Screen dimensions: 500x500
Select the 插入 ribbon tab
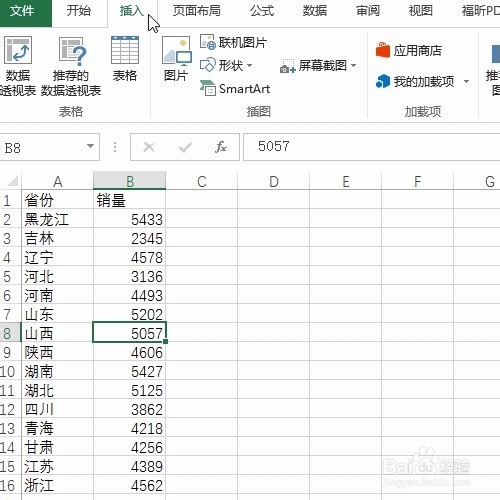click(x=132, y=11)
